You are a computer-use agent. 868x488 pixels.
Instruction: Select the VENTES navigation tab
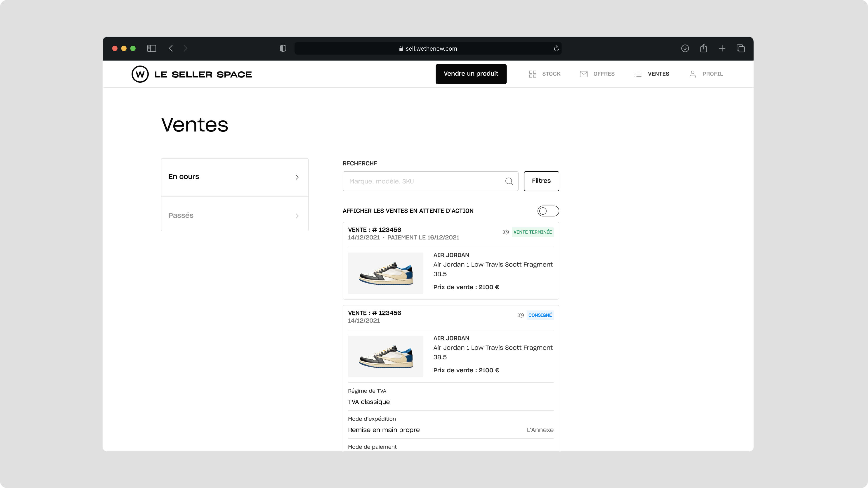click(x=652, y=74)
